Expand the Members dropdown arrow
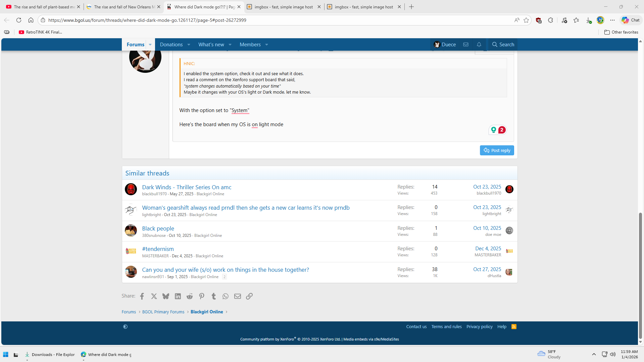644x362 pixels. point(267,45)
